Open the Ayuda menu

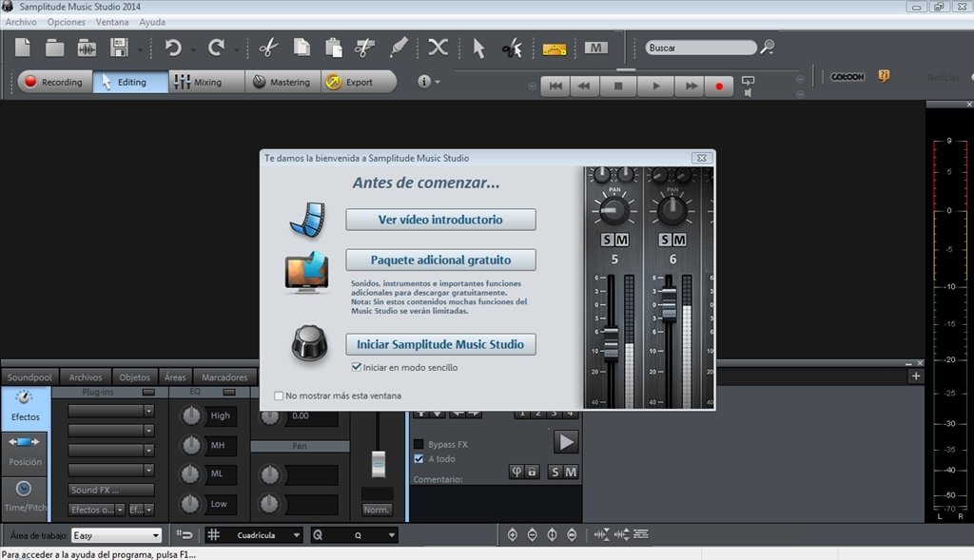coord(152,22)
